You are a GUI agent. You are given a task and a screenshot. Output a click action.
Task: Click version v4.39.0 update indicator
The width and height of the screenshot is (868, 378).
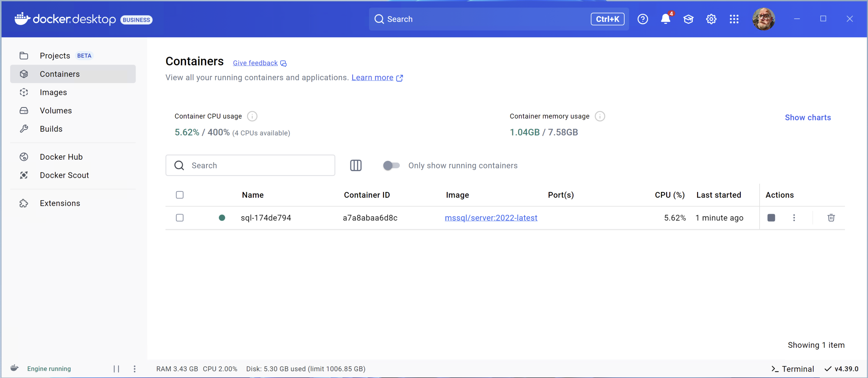[x=841, y=369]
